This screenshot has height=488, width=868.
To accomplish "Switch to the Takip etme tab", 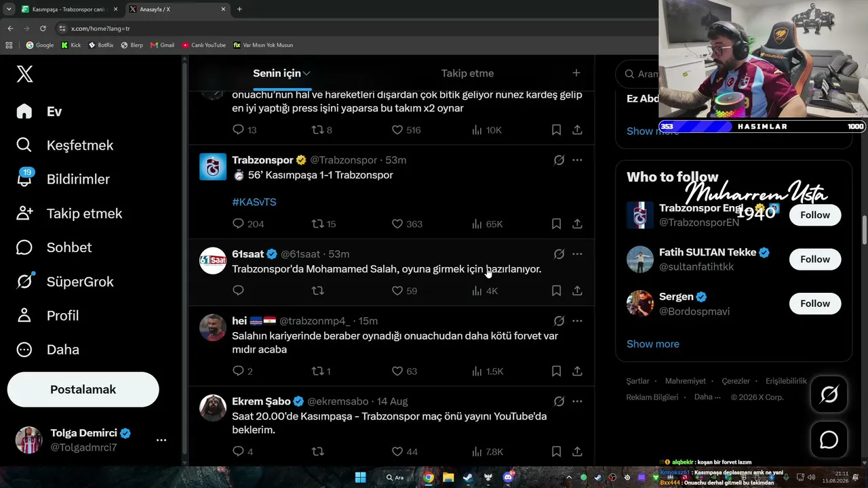I will 467,73.
